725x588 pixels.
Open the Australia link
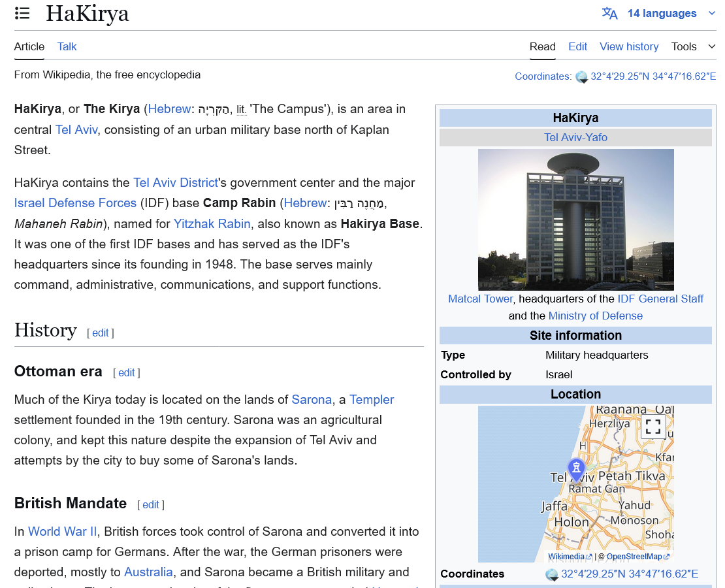148,572
